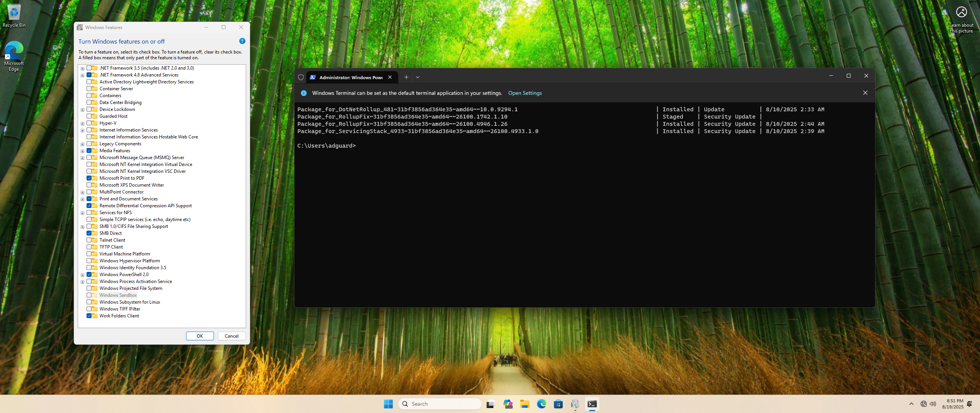
Task: Enable Windows Subsystem for Linux checkbox
Action: [89, 302]
